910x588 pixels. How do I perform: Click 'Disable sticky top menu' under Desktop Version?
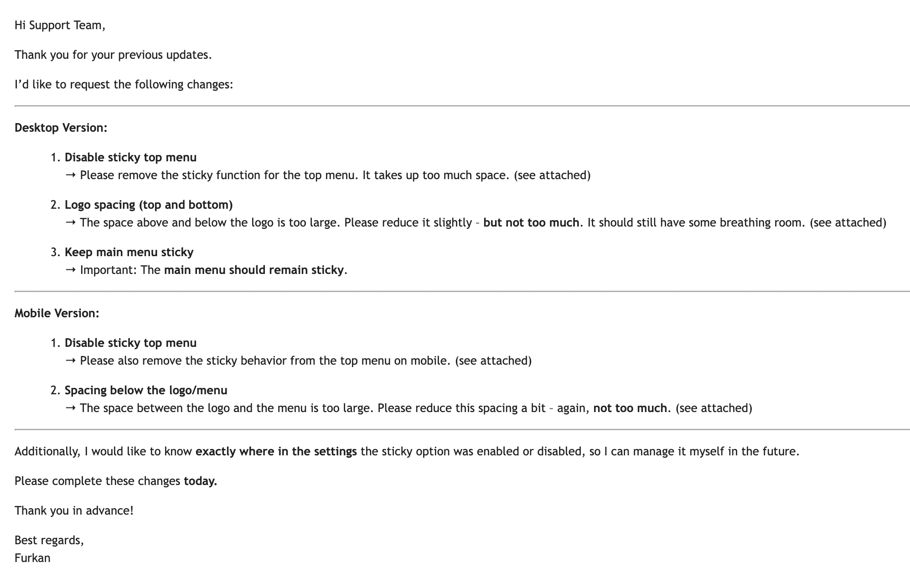tap(131, 158)
